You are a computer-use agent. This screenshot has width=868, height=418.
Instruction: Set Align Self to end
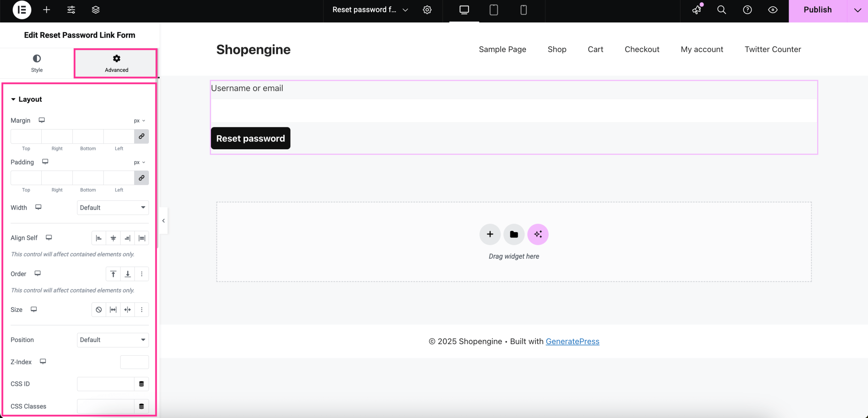tap(127, 238)
